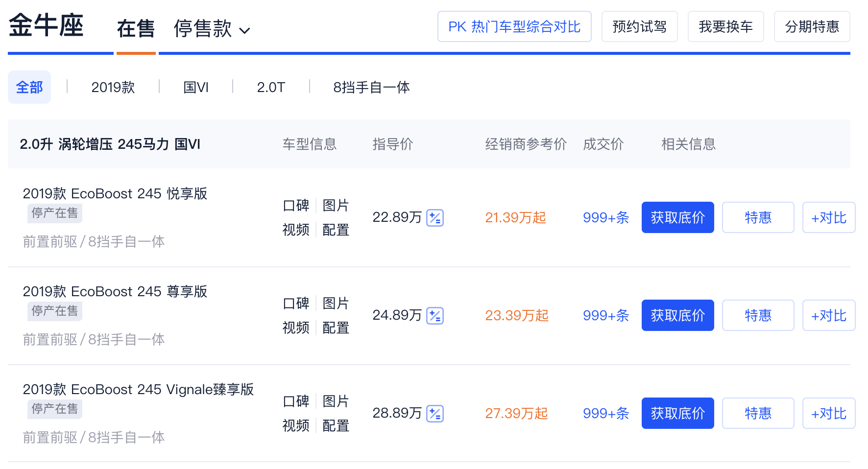
Task: Get 获取底价 for 悦享版
Action: 677,217
